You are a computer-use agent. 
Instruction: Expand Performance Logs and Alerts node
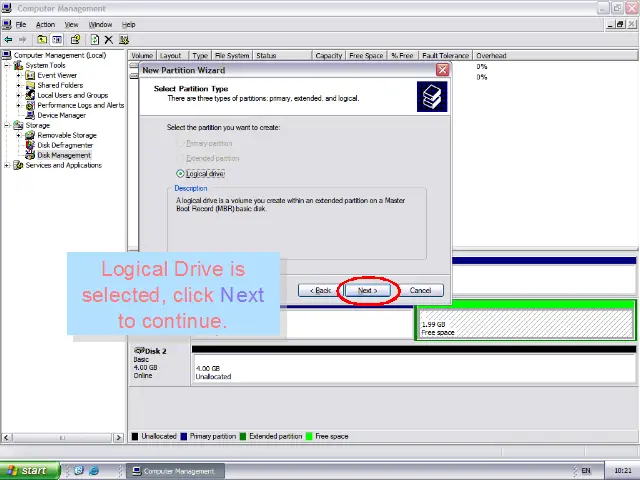18,105
